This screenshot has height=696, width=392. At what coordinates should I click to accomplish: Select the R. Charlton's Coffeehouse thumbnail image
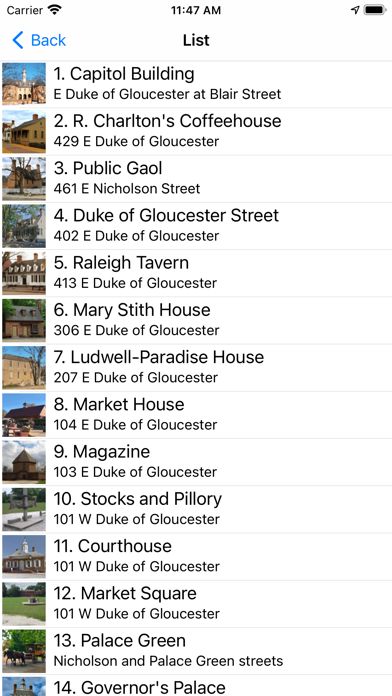coord(24,131)
